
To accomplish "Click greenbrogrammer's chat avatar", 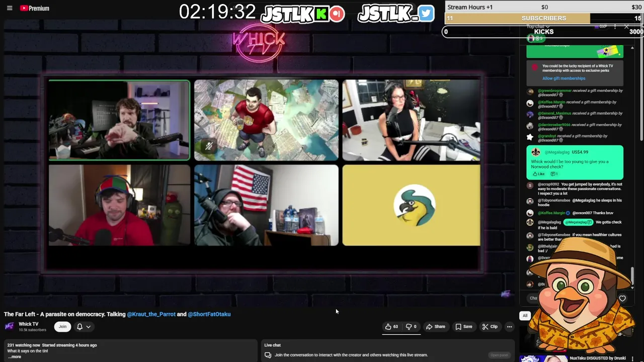I will [x=530, y=92].
